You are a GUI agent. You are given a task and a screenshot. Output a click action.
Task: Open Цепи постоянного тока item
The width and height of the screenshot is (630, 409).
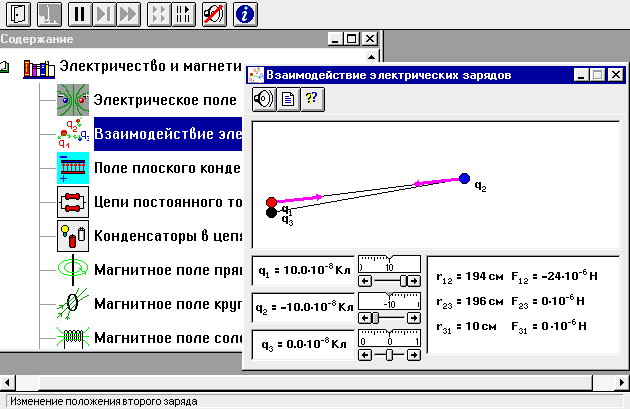[168, 202]
